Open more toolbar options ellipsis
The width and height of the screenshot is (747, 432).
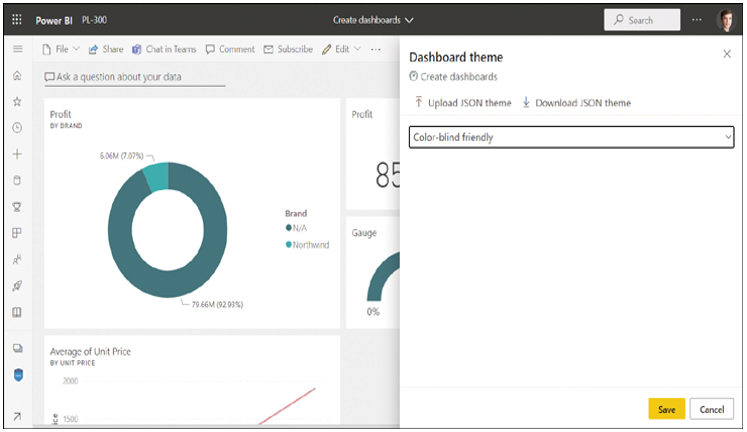(x=375, y=49)
